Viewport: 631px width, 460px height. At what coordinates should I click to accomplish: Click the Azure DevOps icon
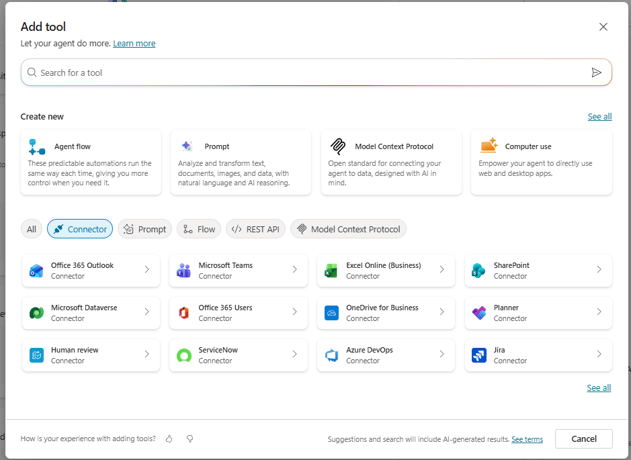click(331, 355)
